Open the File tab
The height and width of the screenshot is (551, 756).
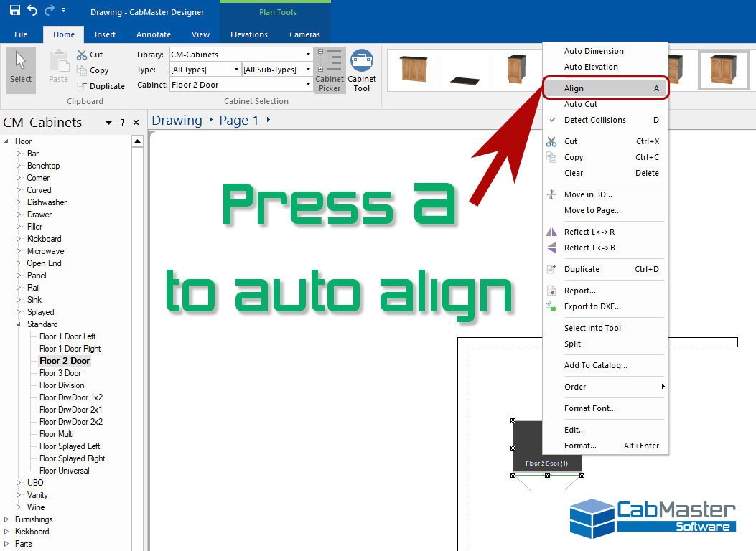pyautogui.click(x=21, y=34)
